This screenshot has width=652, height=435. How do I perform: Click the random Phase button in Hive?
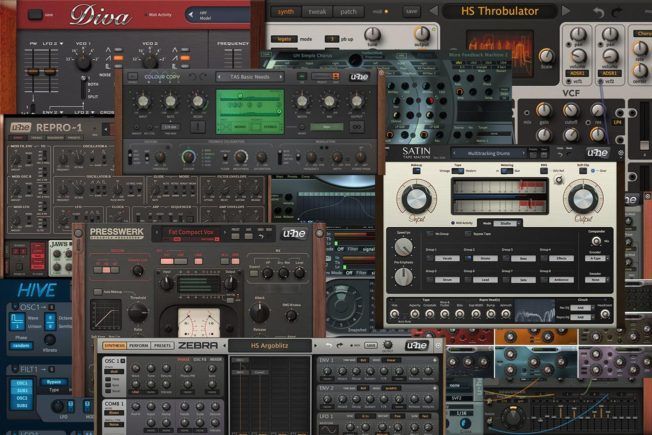(x=21, y=346)
